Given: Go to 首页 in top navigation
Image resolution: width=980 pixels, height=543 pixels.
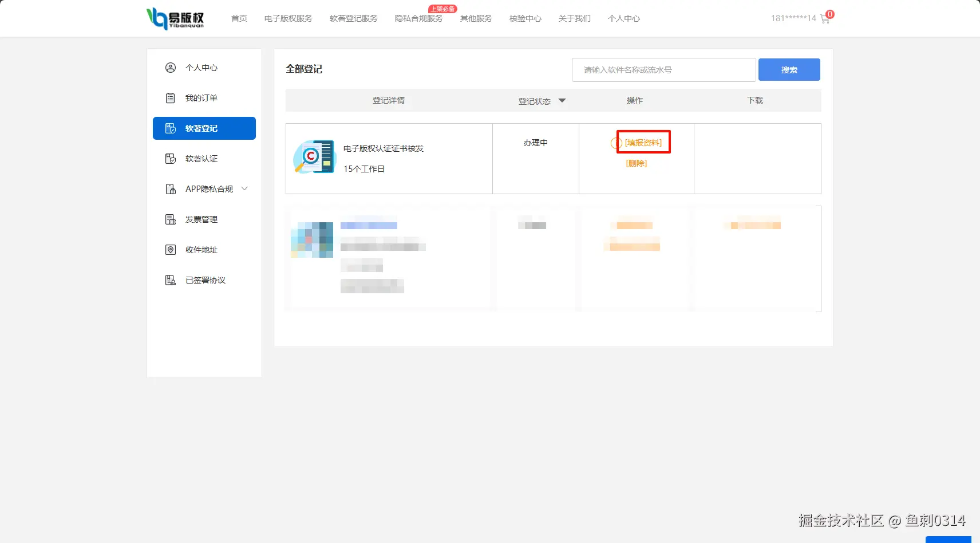Looking at the screenshot, I should [239, 18].
